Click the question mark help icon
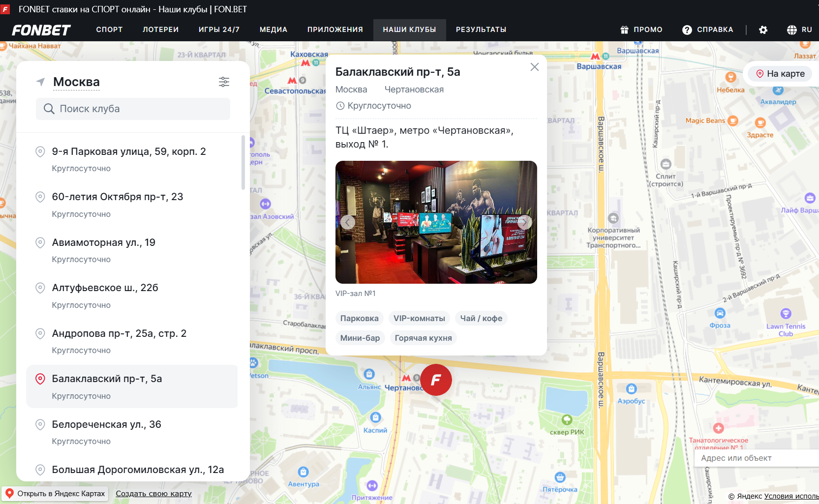 click(x=687, y=30)
